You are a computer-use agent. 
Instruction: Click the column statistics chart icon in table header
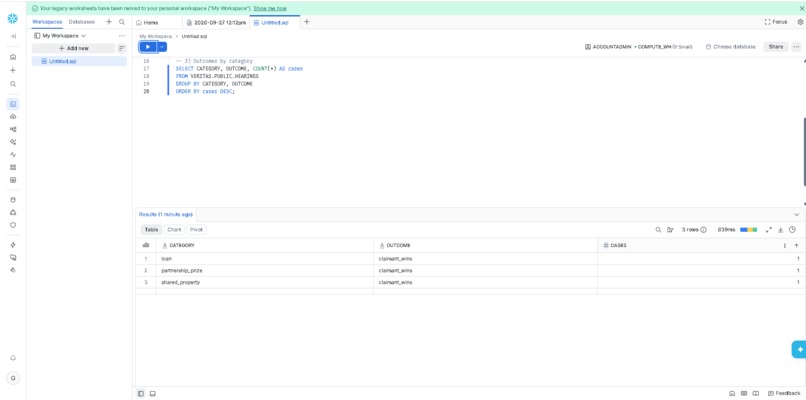tap(146, 245)
